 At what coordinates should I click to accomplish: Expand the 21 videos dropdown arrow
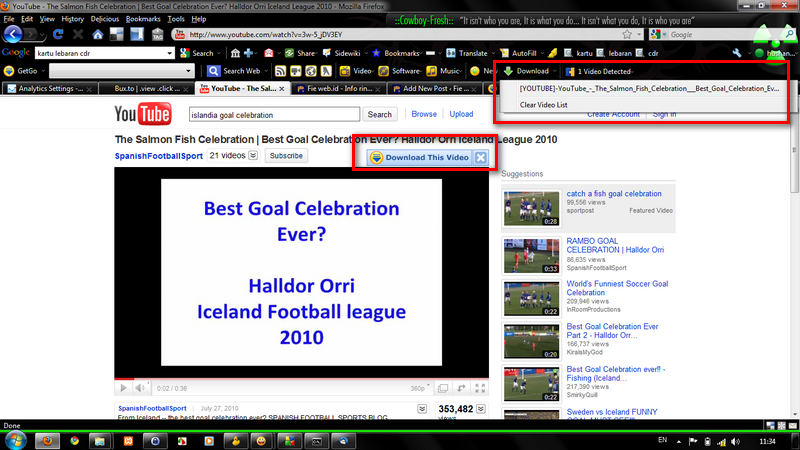pos(253,156)
